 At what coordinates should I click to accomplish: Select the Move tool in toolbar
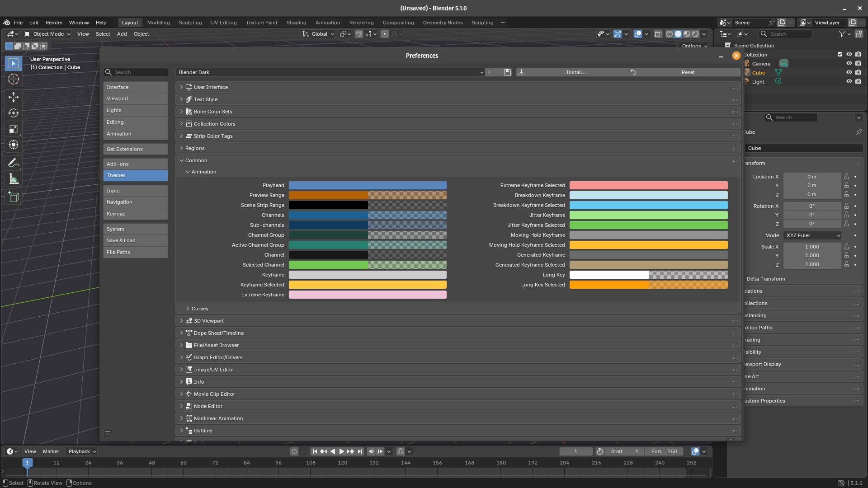pos(14,97)
